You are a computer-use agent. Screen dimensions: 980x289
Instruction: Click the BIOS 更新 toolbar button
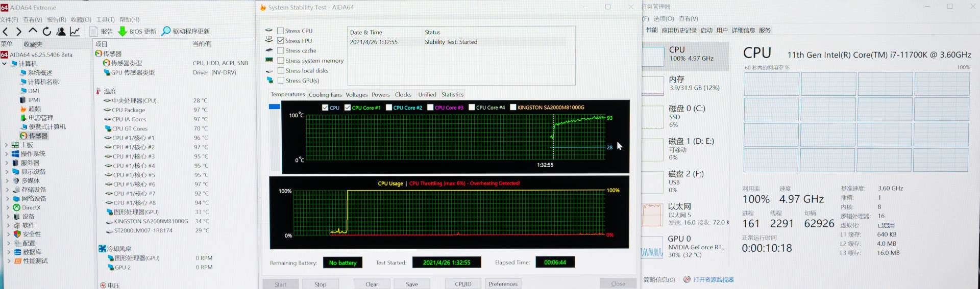[137, 32]
